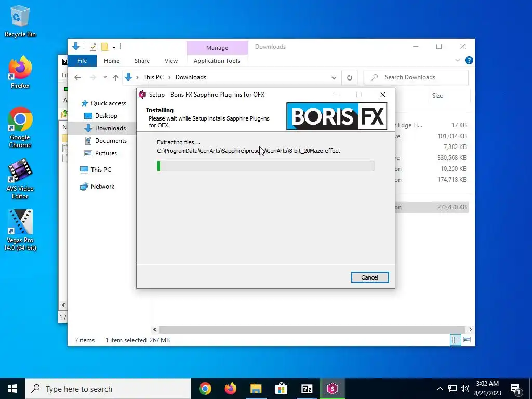The image size is (532, 399).
Task: Switch to the Home ribbon tab
Action: [112, 61]
